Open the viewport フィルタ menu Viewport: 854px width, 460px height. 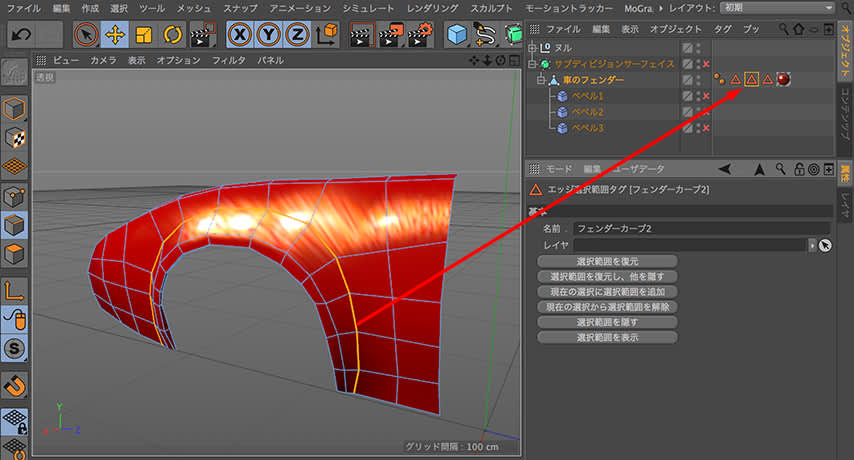[x=229, y=60]
